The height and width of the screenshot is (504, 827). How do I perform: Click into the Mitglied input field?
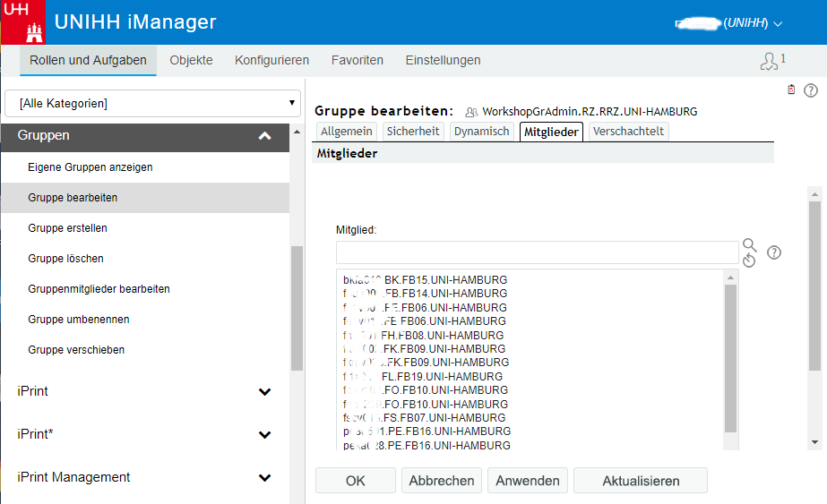tap(537, 252)
